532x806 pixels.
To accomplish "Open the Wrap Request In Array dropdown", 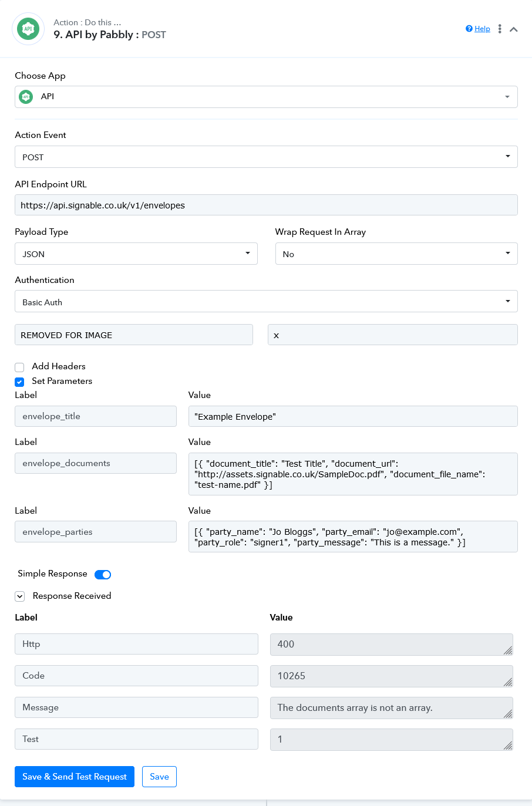I will pyautogui.click(x=396, y=254).
